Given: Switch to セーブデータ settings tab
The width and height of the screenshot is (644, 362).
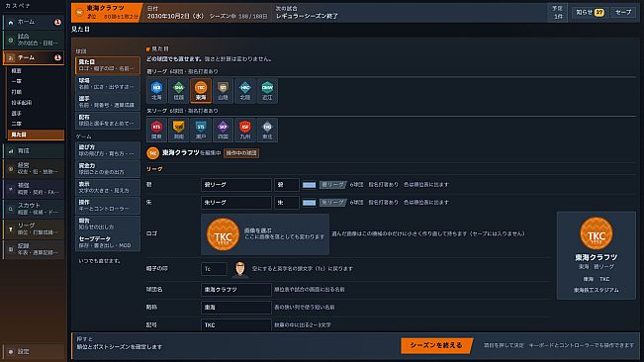Looking at the screenshot, I should [x=108, y=242].
